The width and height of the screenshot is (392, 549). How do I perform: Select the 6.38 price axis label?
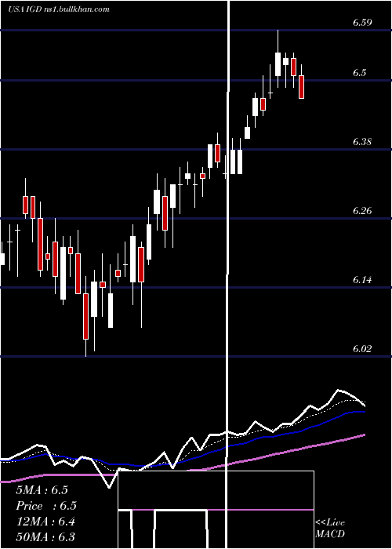tap(362, 142)
